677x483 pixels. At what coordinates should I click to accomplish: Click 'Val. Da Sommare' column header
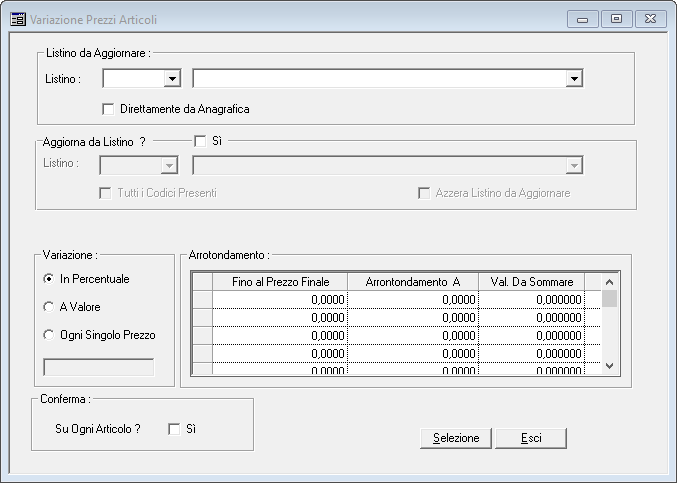point(531,282)
